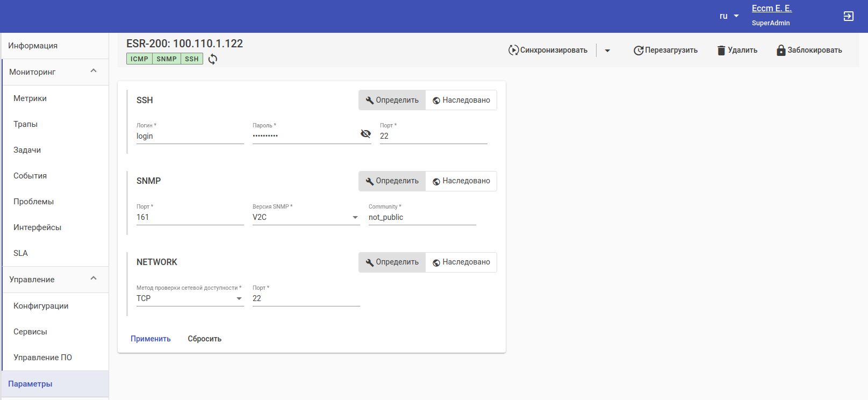Toggle SSH password visibility eye icon
868x400 pixels.
[x=365, y=134]
